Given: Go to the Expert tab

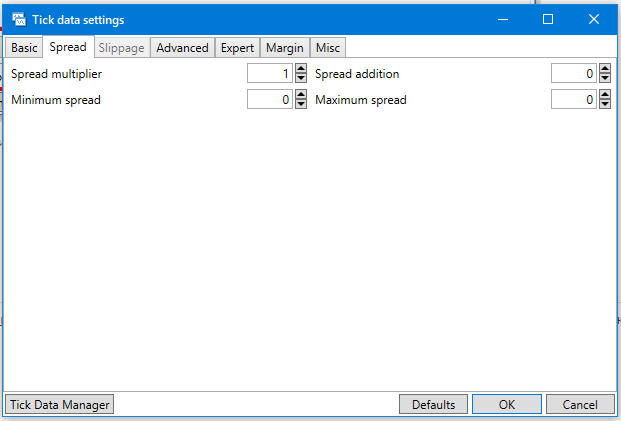Looking at the screenshot, I should (x=237, y=48).
